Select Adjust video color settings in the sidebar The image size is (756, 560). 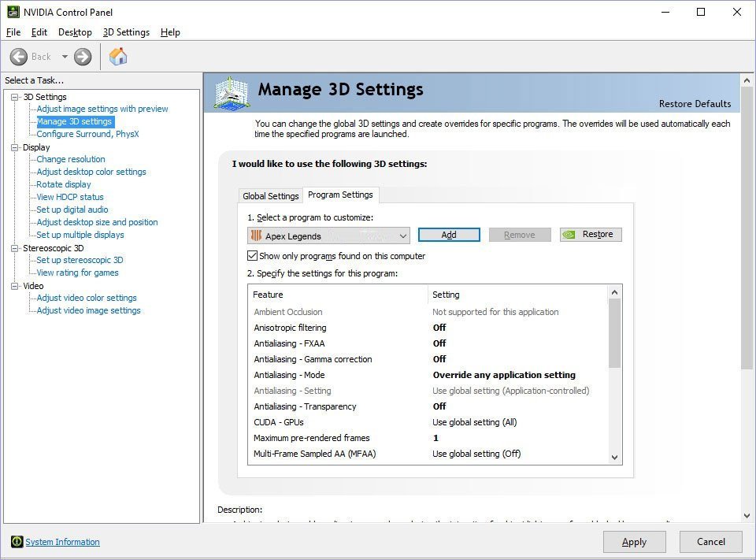tap(85, 298)
